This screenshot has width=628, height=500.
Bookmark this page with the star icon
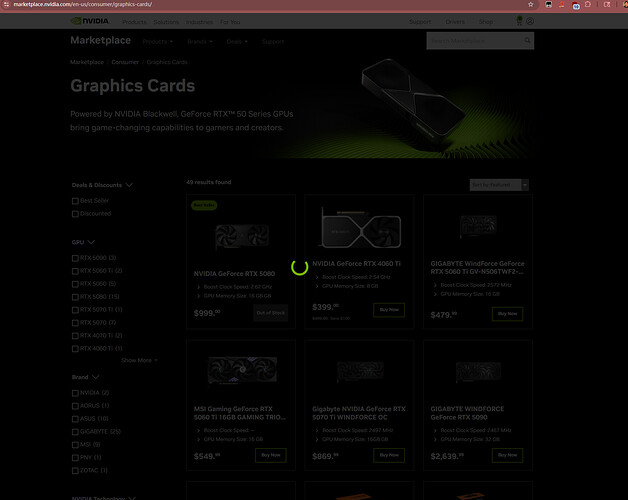[x=531, y=4]
